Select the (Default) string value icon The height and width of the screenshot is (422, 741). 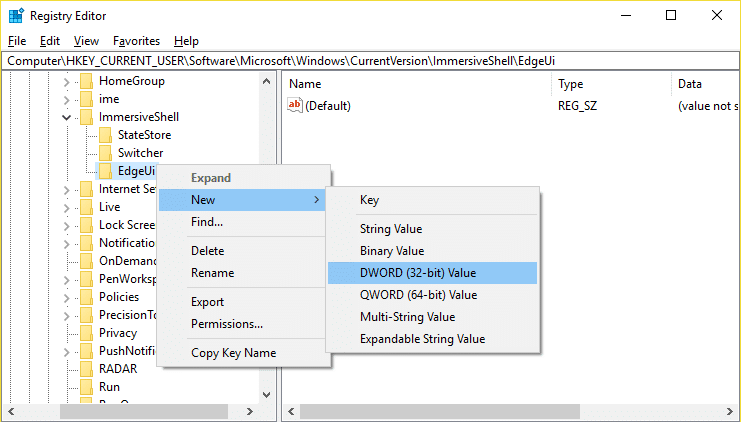click(295, 105)
